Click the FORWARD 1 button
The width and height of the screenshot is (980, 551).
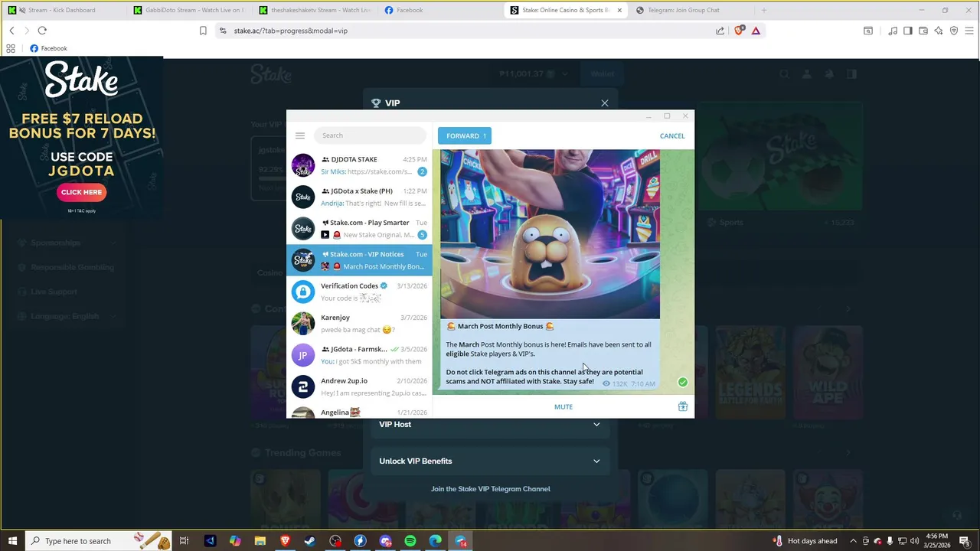pyautogui.click(x=465, y=135)
